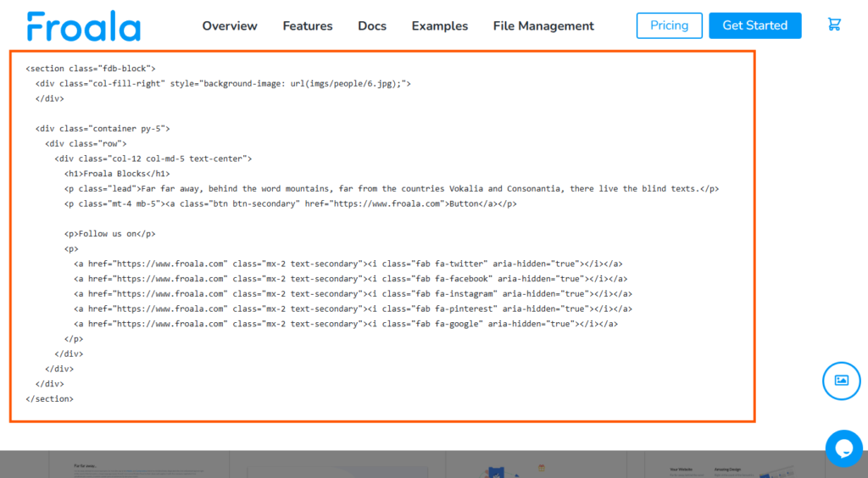Click the floating image icon button
Image resolution: width=868 pixels, height=478 pixels.
842,381
